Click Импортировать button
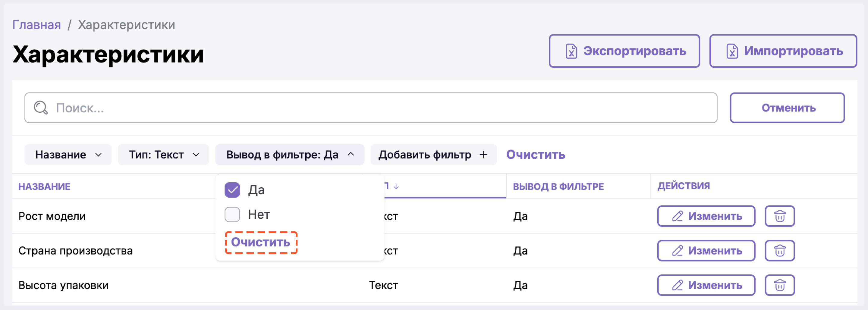 click(783, 51)
